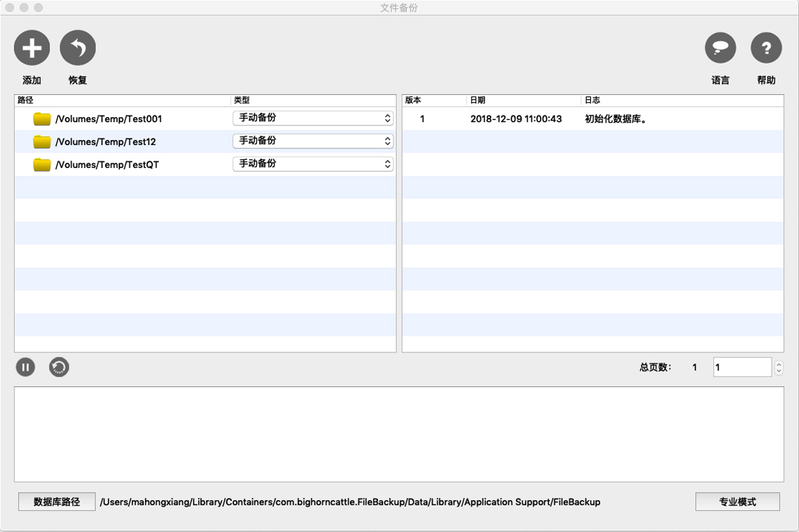Click the 专业模式 button

[x=737, y=502]
